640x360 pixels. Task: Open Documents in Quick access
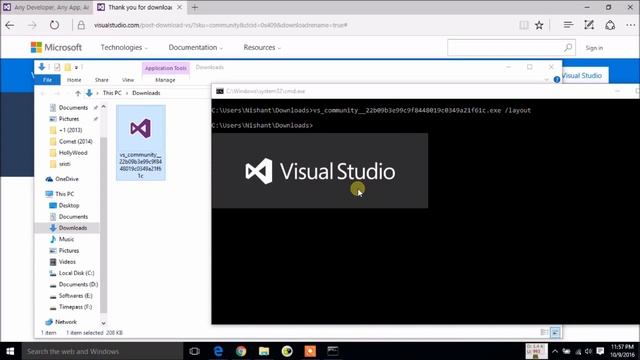click(73, 108)
